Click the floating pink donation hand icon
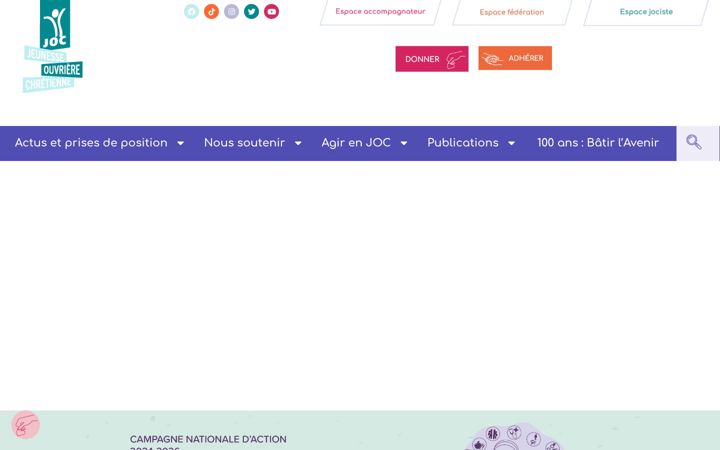Viewport: 720px width, 450px height. click(26, 425)
